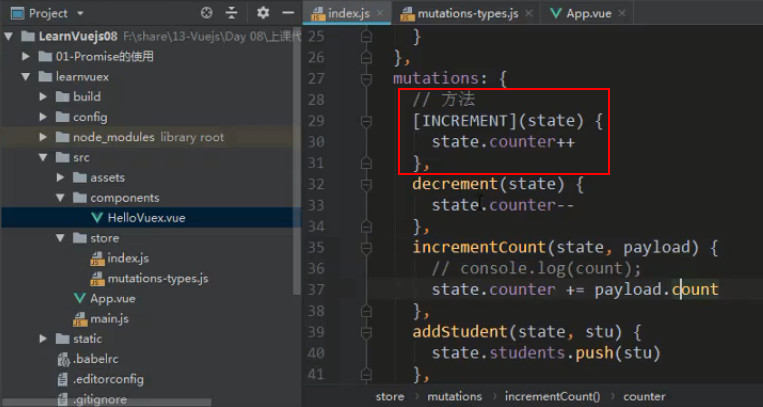763x407 pixels.
Task: Click 'state.students.push(stu)' on line 40
Action: click(x=546, y=353)
